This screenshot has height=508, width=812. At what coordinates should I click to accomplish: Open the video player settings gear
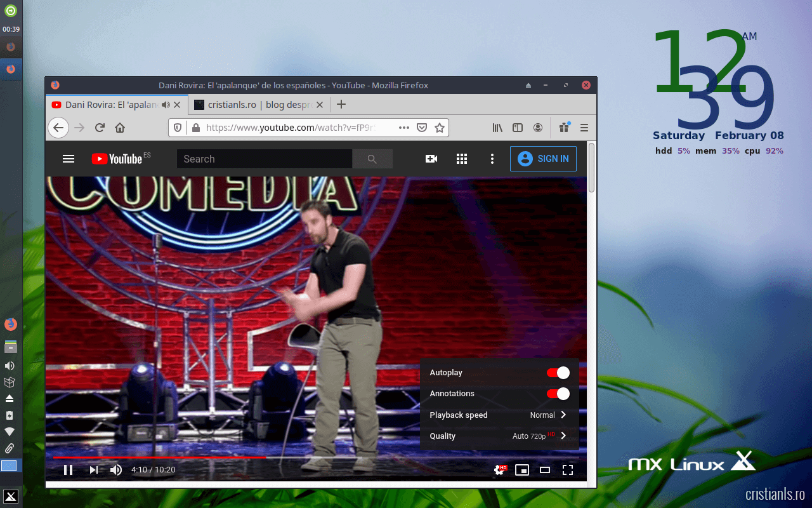(500, 470)
